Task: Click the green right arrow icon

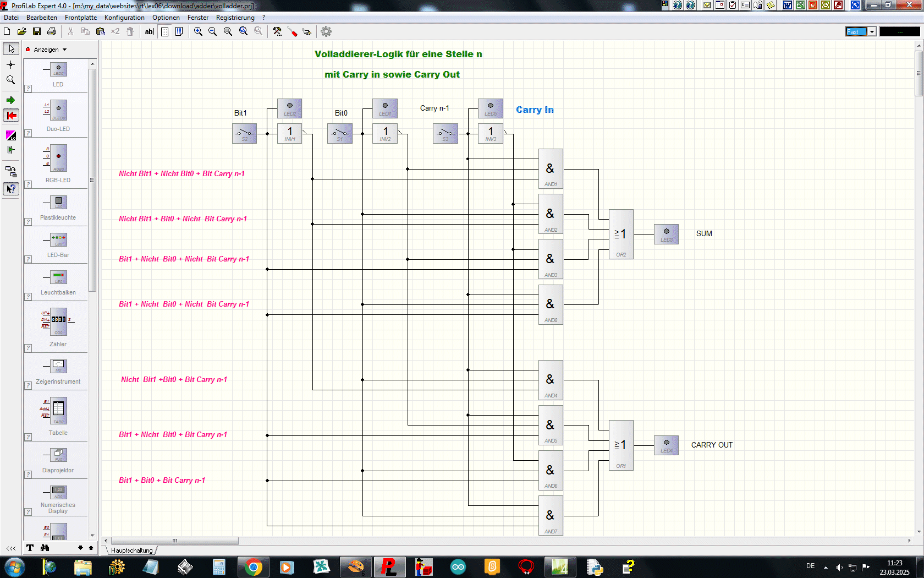Action: coord(11,100)
